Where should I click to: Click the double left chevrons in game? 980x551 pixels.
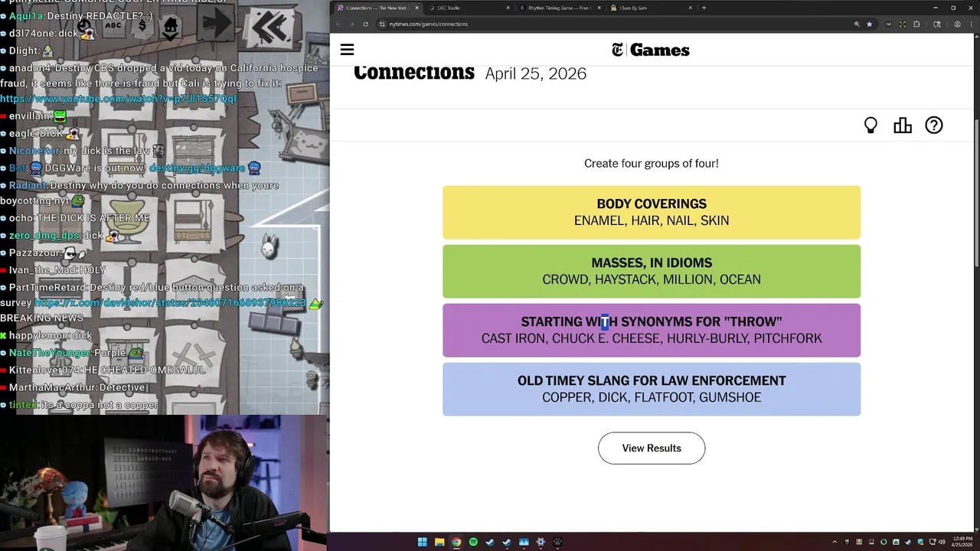tap(270, 27)
